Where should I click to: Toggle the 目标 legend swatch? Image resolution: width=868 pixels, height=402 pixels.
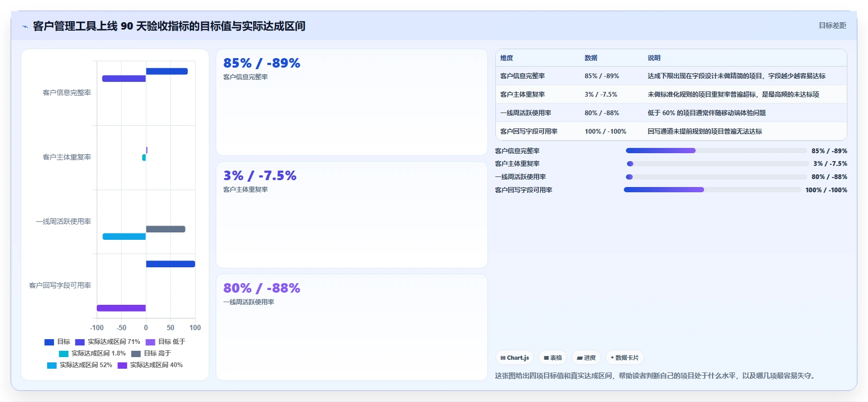[x=49, y=342]
